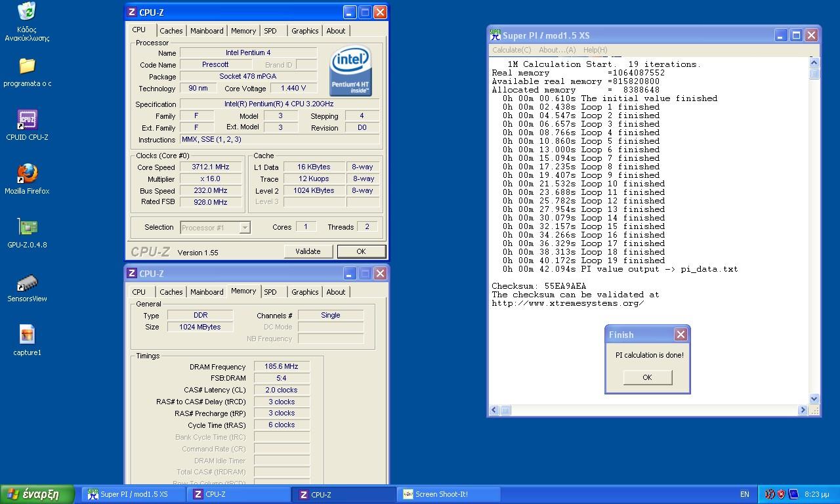Click OK button in CPU-Z window
The width and height of the screenshot is (840, 504).
pos(361,251)
